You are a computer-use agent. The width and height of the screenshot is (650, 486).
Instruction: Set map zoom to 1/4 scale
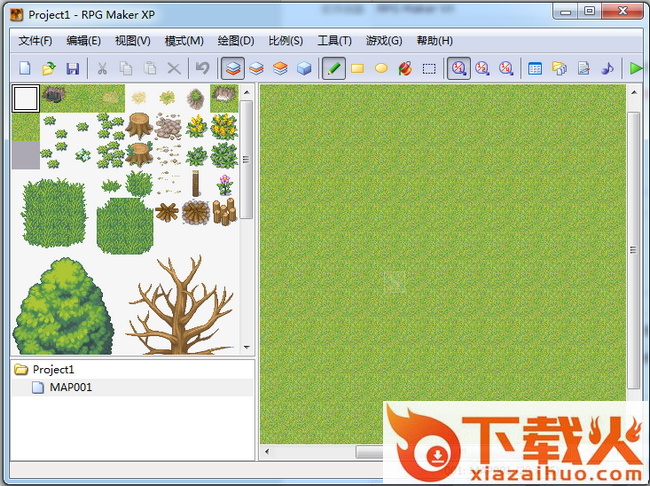click(x=507, y=68)
